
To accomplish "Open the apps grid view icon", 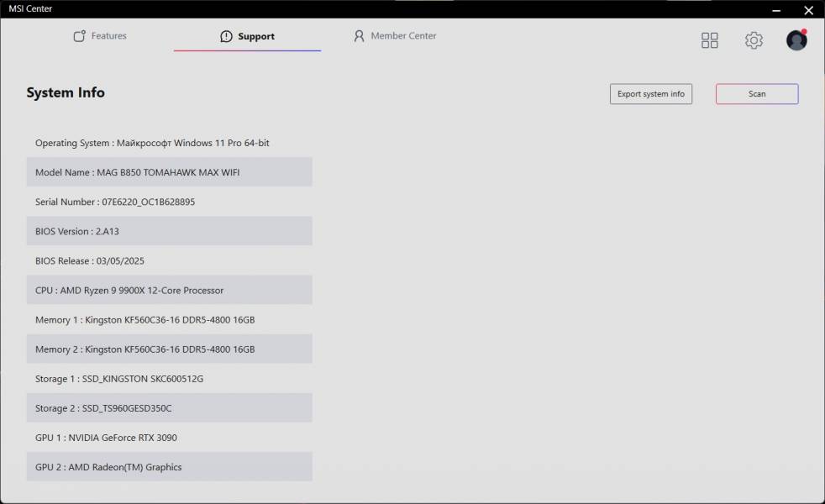I will 709,40.
